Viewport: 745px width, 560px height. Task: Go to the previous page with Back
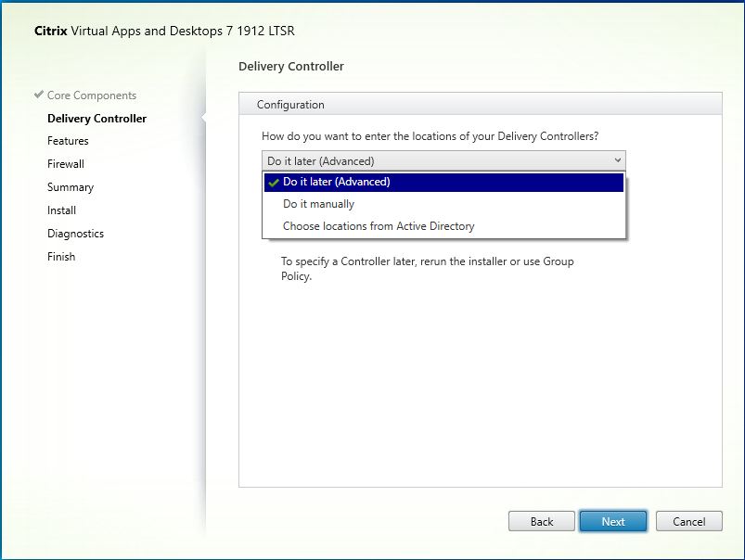(542, 521)
